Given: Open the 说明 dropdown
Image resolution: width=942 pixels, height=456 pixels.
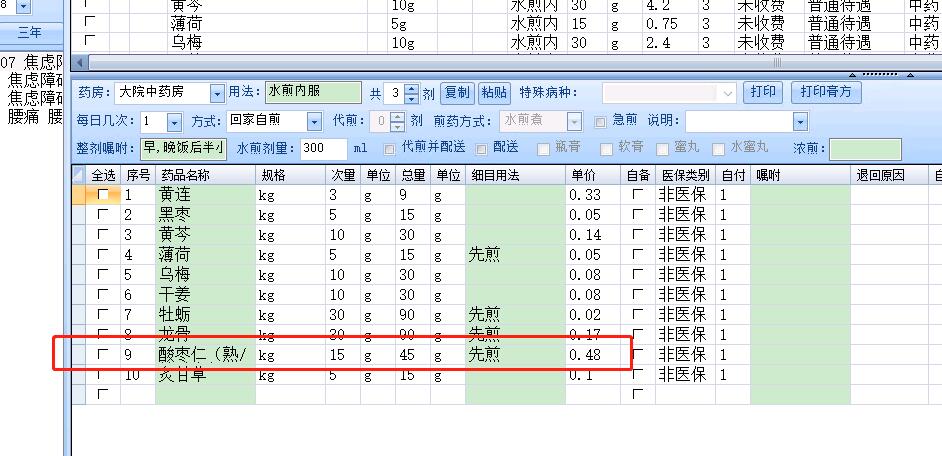Looking at the screenshot, I should tap(800, 122).
